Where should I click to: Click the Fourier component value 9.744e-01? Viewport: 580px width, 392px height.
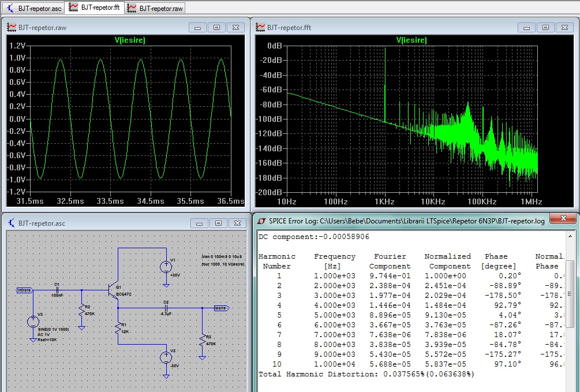point(390,276)
